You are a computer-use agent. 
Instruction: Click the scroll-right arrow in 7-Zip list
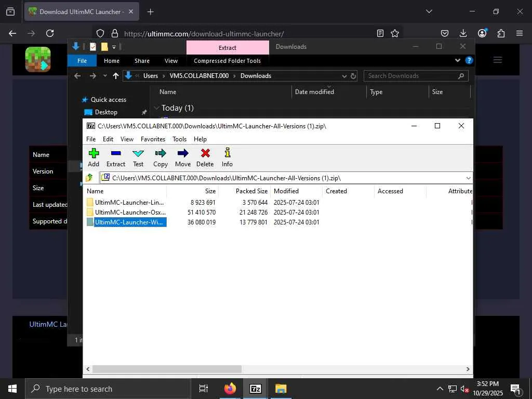point(468,369)
